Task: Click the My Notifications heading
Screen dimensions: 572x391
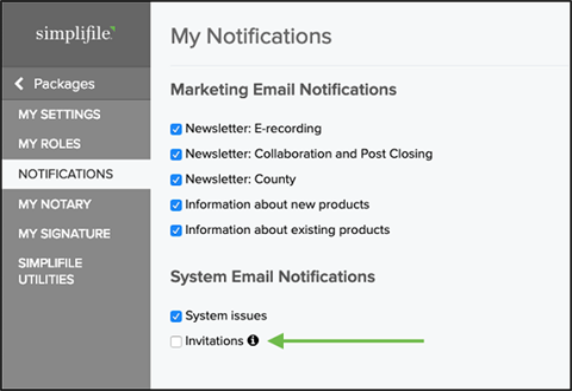Action: 251,36
